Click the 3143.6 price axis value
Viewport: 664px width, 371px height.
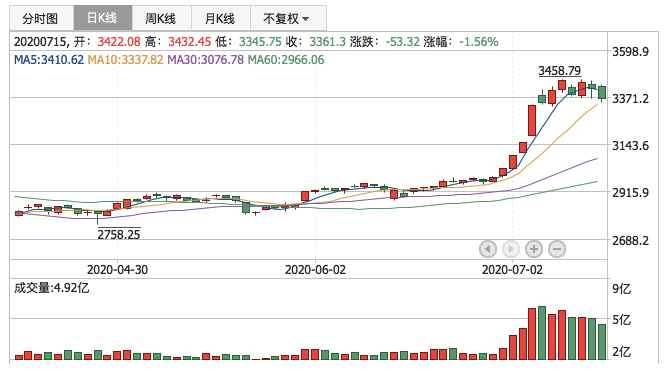631,146
